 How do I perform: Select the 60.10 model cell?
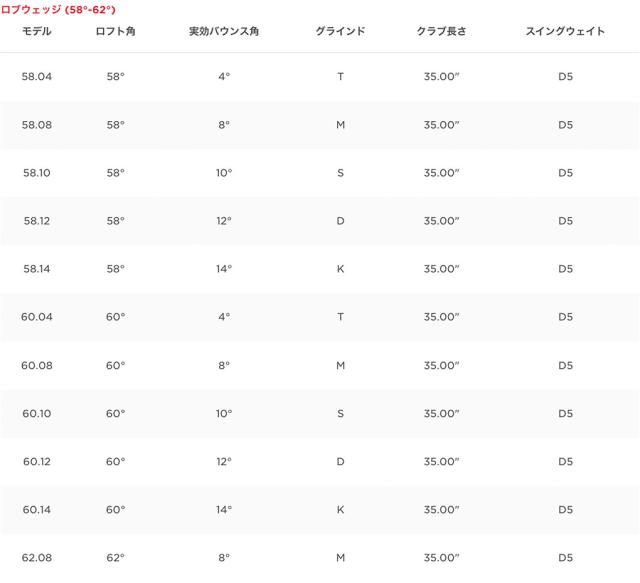36,413
